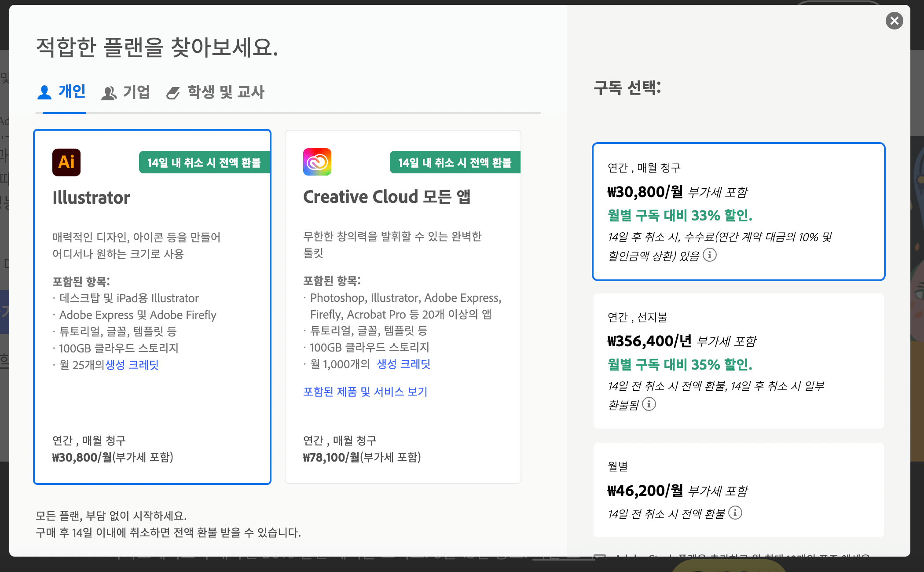Close the plan selection dialog
This screenshot has width=924, height=572.
pyautogui.click(x=894, y=21)
